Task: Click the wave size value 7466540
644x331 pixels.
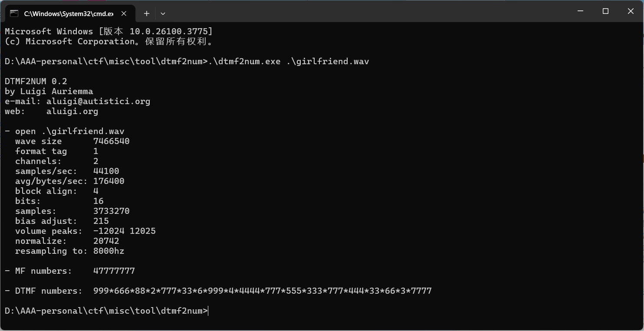Action: click(x=112, y=141)
